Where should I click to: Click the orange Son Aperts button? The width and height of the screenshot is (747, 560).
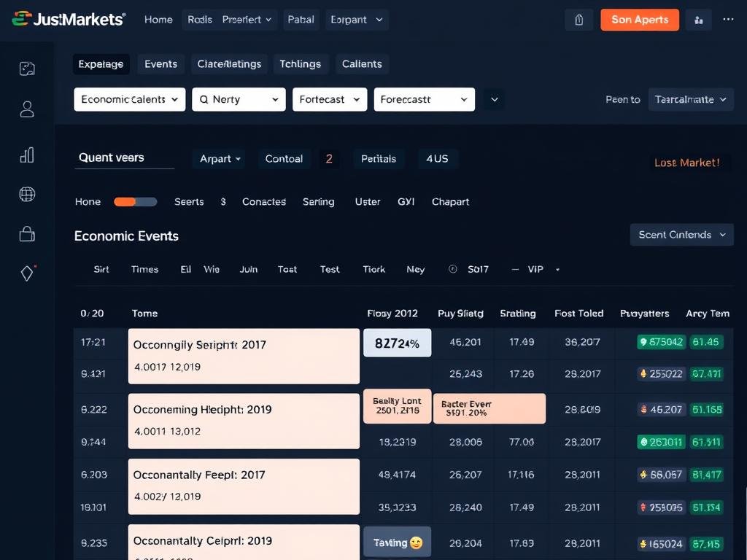[640, 20]
